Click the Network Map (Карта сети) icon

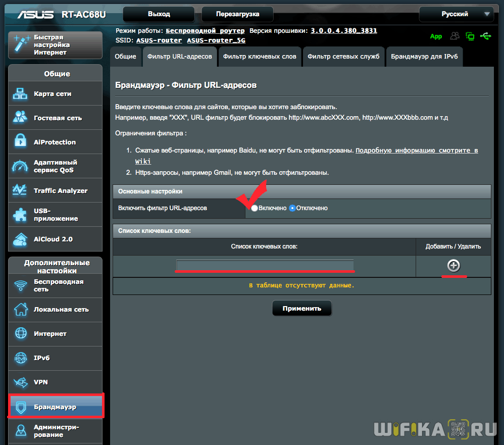tap(21, 94)
